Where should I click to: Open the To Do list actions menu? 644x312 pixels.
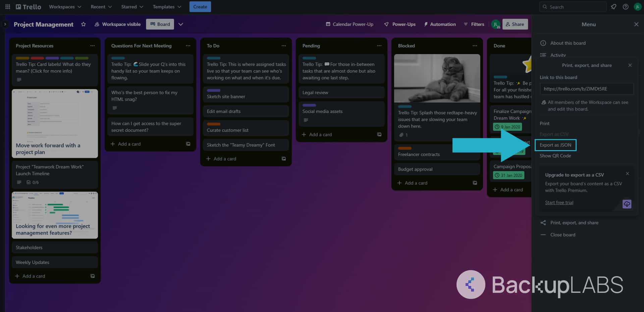pyautogui.click(x=284, y=46)
